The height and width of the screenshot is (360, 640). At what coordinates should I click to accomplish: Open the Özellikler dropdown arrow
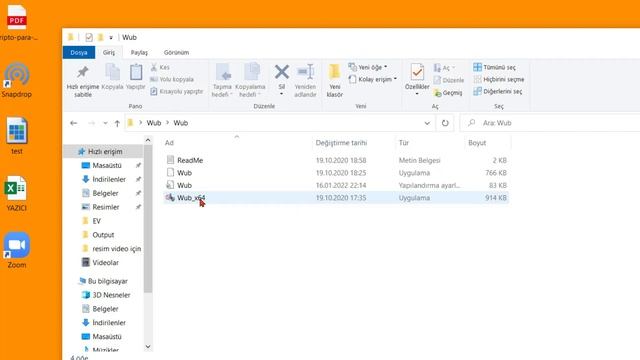point(417,94)
